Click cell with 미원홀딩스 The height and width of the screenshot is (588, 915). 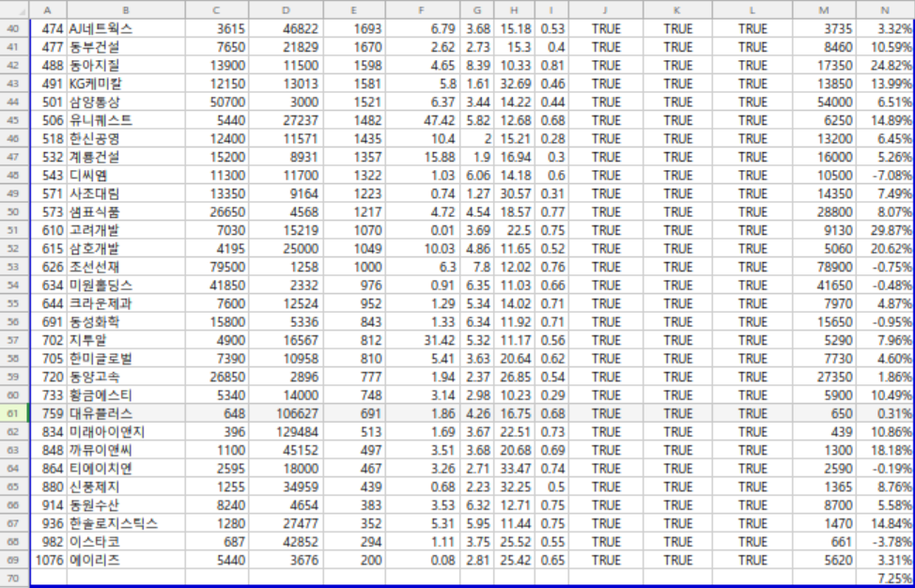pos(126,286)
